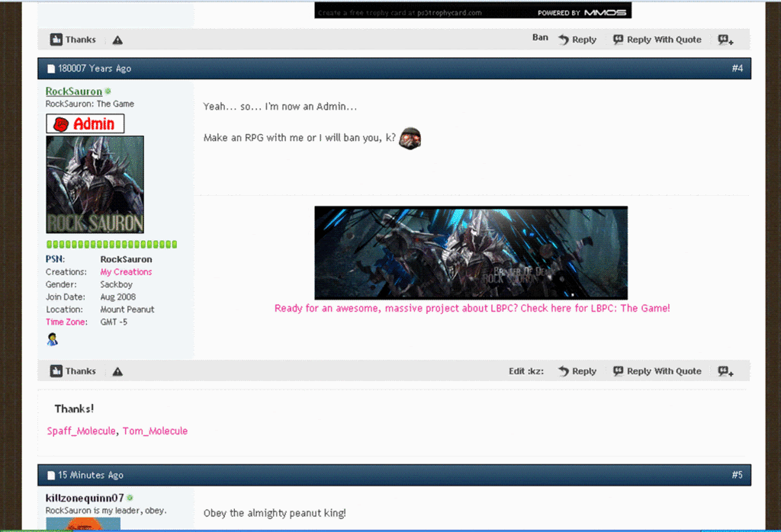This screenshot has height=532, width=781.
Task: Click the helmet smiley in RockSauron's post
Action: [x=410, y=138]
